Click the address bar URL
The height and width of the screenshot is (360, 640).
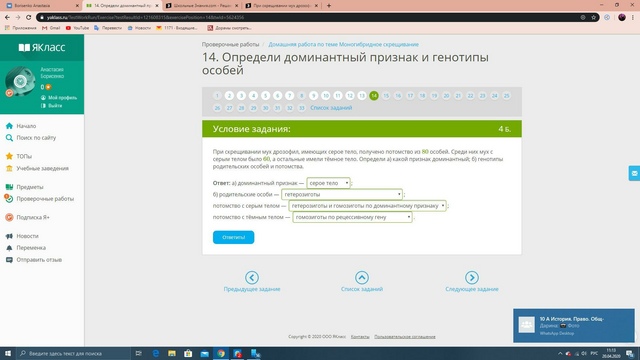(145, 18)
